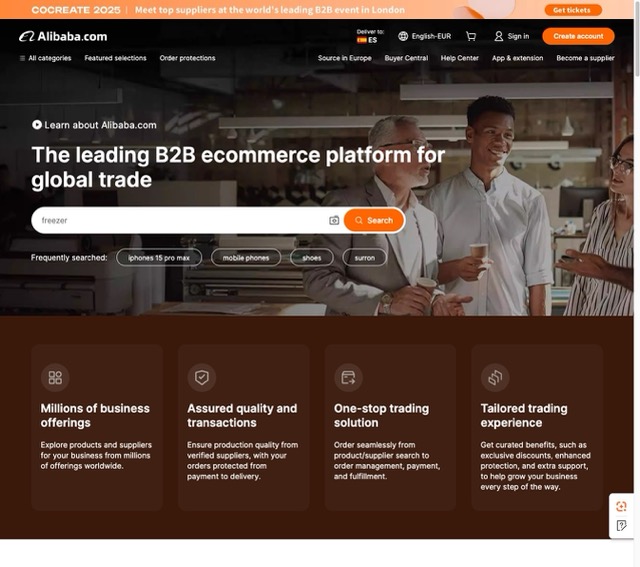Select the 'iphones 15 pro max' suggestion
This screenshot has width=640, height=567.
(159, 258)
